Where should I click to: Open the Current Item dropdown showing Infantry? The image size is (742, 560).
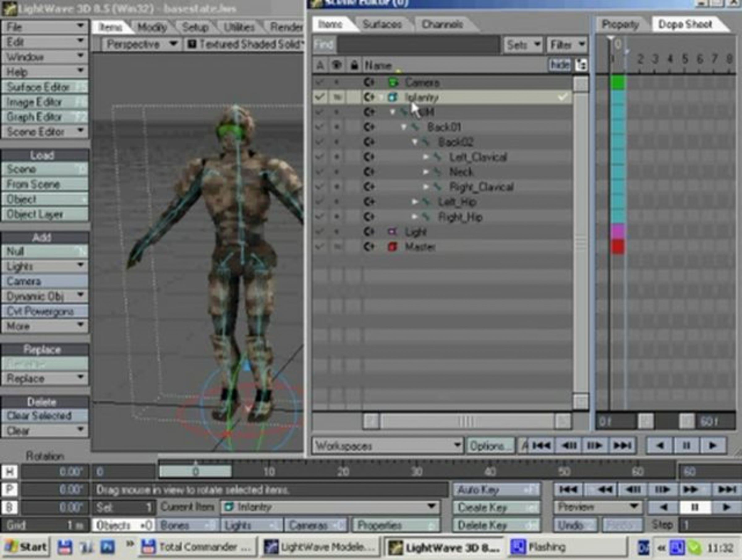tap(330, 507)
